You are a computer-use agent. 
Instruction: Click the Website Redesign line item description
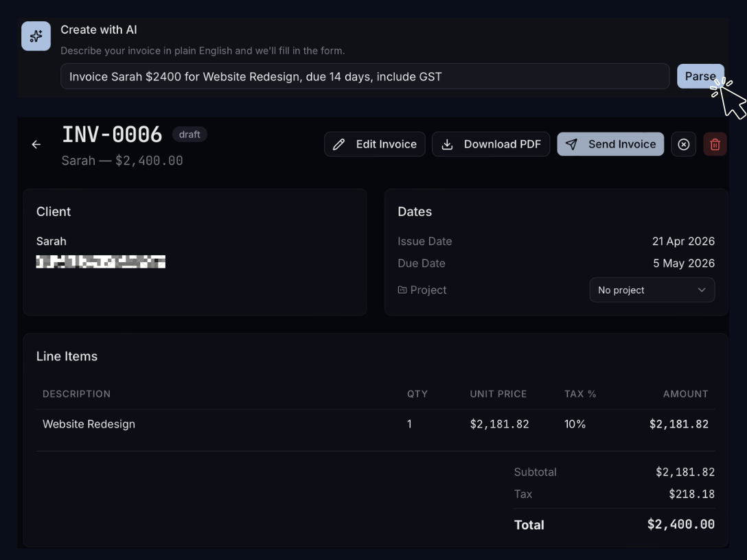click(x=89, y=424)
